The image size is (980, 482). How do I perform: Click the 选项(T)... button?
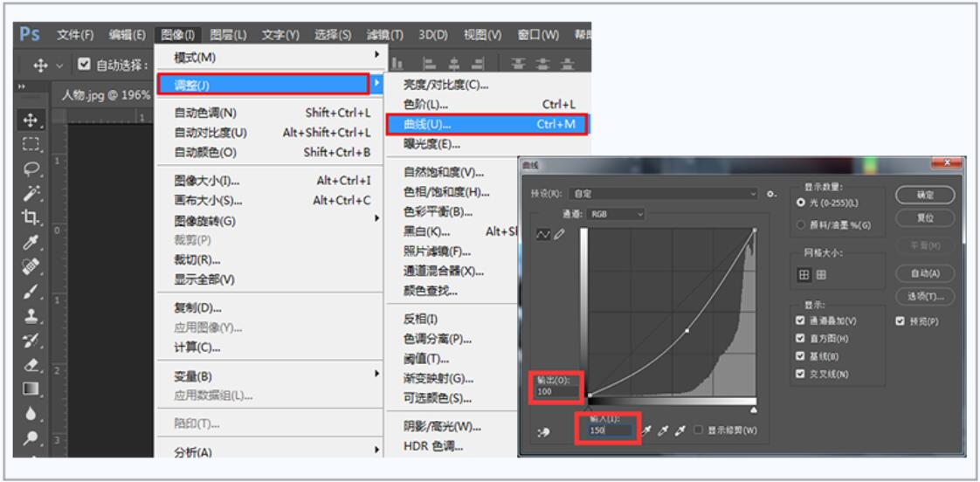click(925, 296)
